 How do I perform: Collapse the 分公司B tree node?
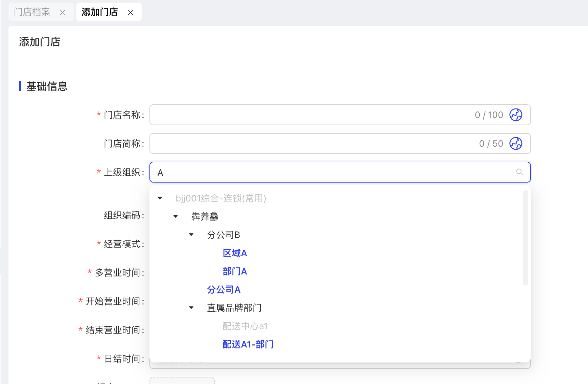191,235
